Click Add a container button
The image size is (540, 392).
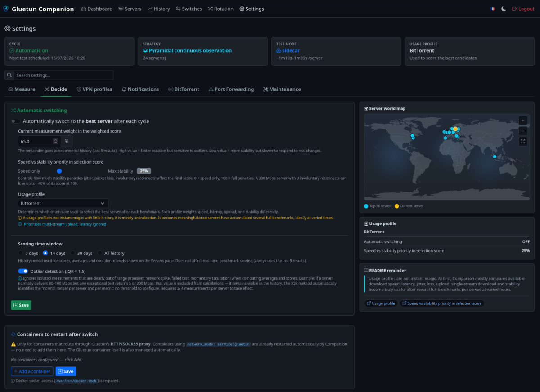point(32,371)
